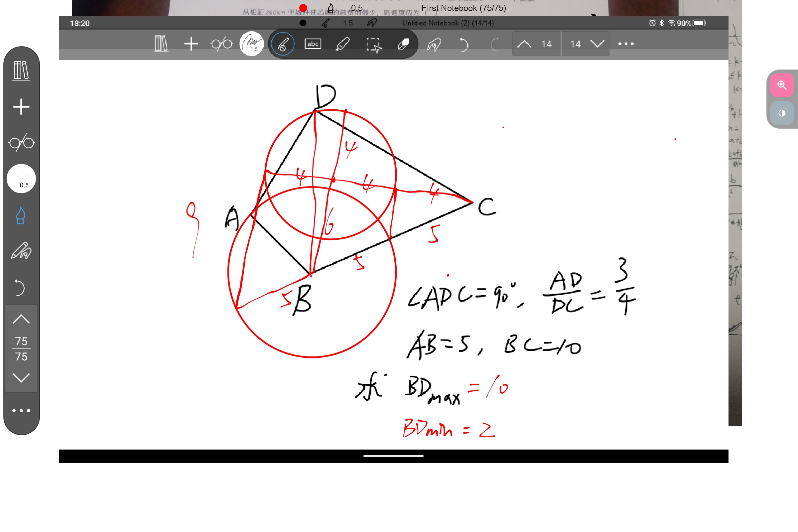Add a new page using sidebar plus icon
The height and width of the screenshot is (532, 798).
click(21, 107)
